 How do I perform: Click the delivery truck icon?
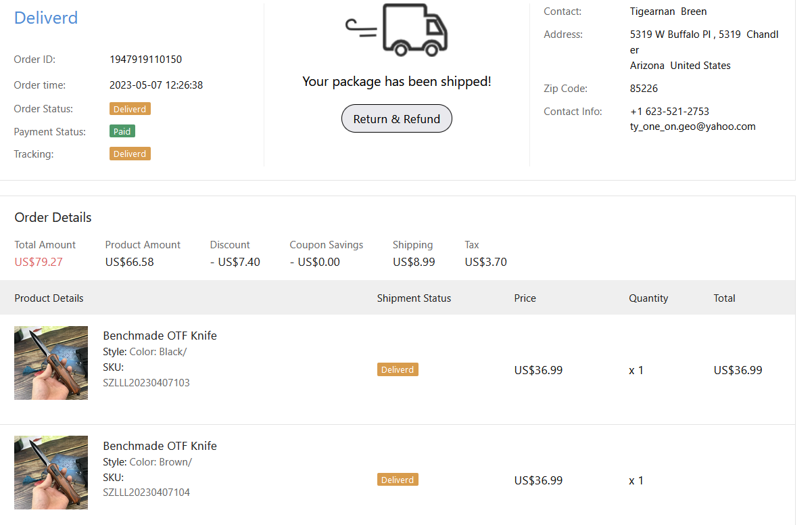(x=398, y=30)
